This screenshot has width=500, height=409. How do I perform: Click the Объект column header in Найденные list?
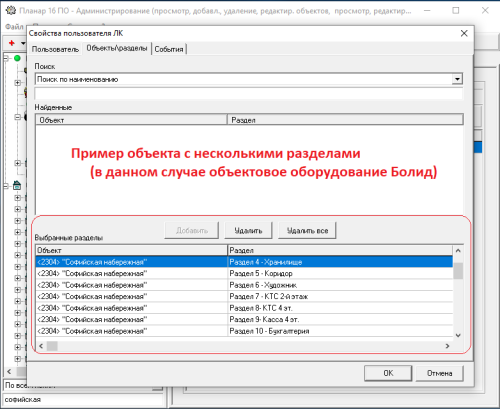coord(131,120)
